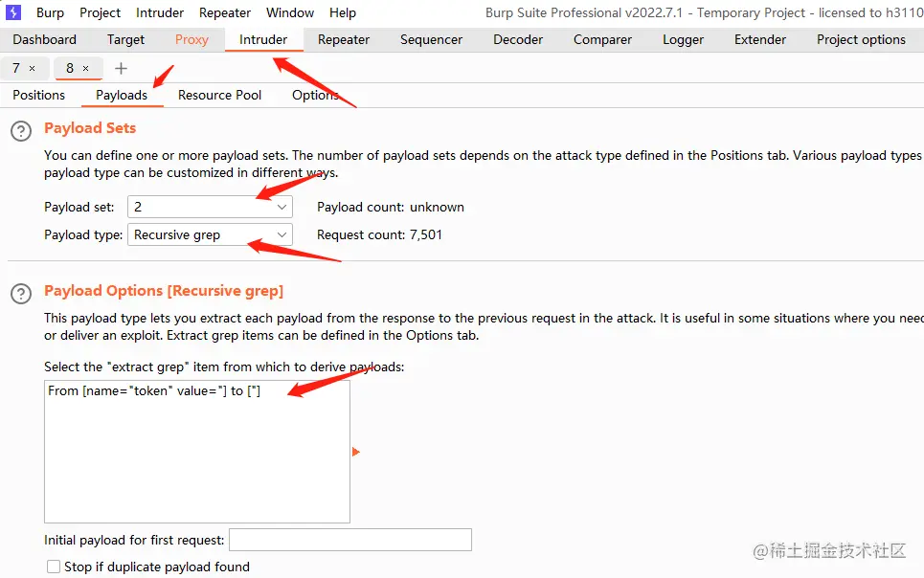This screenshot has height=578, width=924.
Task: Open the Project menu
Action: pos(101,12)
